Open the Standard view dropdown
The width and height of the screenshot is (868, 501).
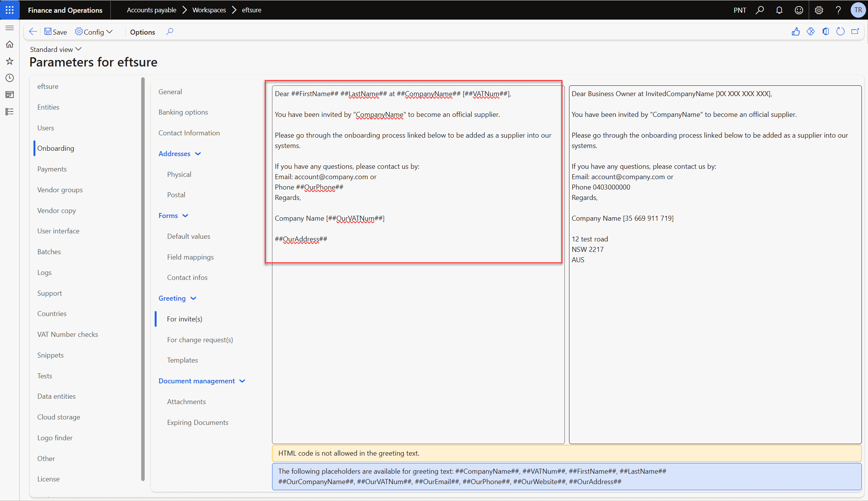(56, 49)
